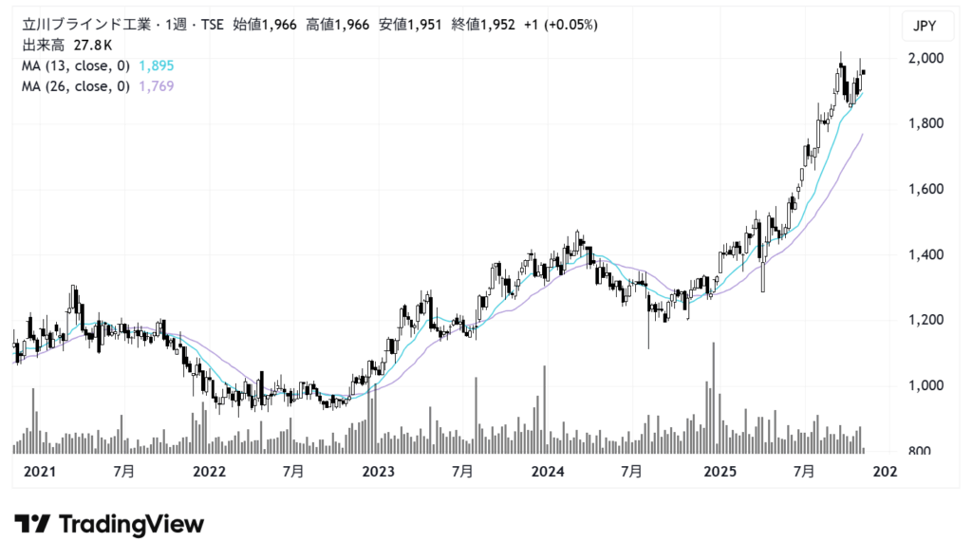This screenshot has height=560, width=972.
Task: Click the TradingView wordmark text
Action: pos(131,524)
